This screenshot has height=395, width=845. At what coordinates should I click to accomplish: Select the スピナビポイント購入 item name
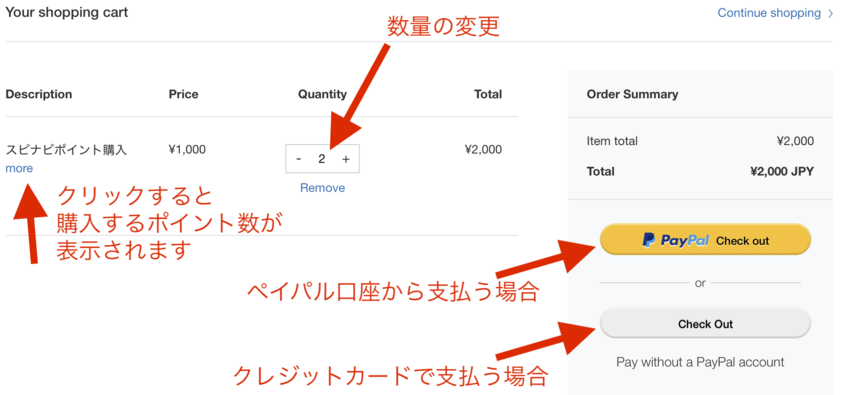pos(66,150)
